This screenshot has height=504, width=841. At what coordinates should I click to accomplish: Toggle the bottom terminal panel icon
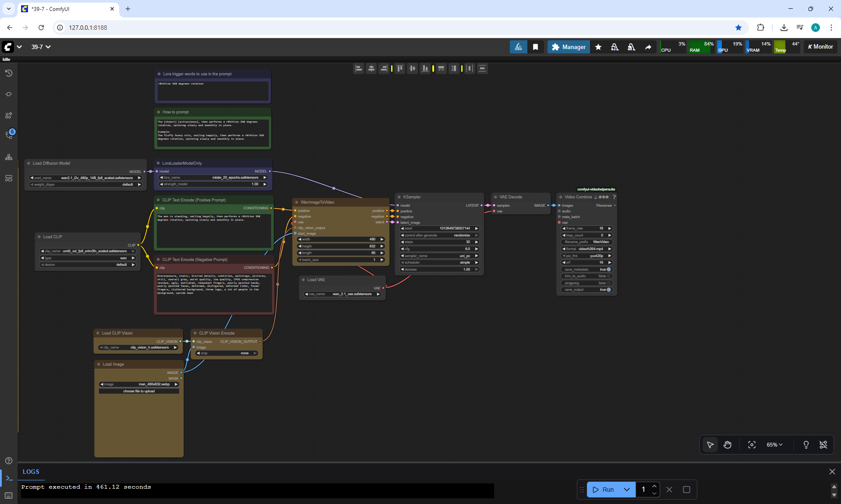(9, 478)
